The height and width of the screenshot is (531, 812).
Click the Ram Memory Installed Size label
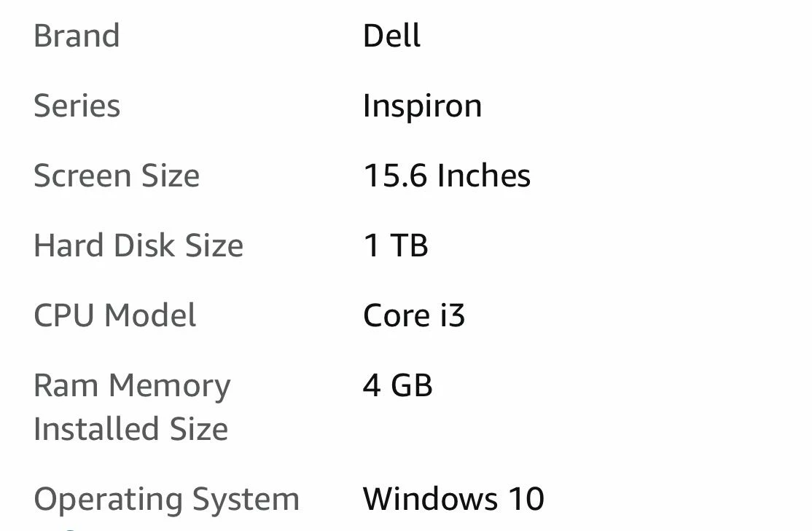coord(131,406)
